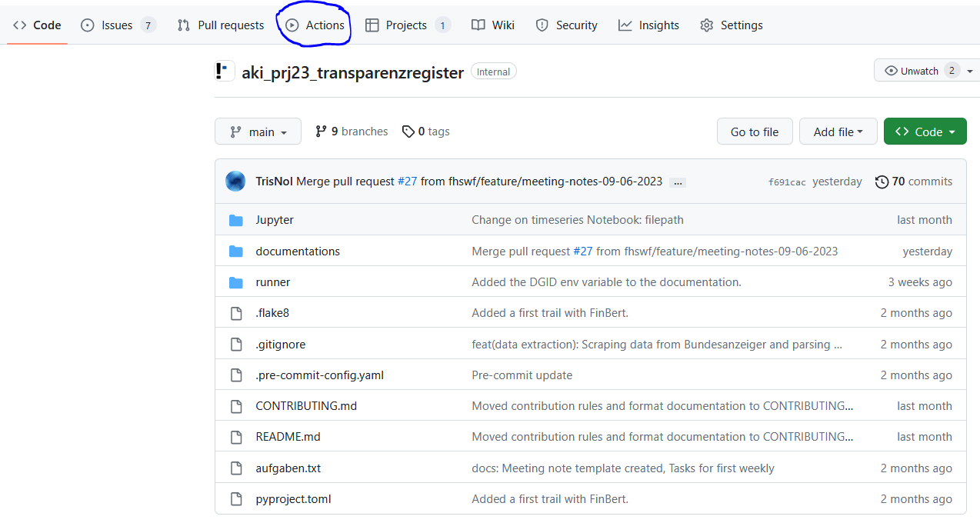
Task: Open the main branch dropdown
Action: 258,132
